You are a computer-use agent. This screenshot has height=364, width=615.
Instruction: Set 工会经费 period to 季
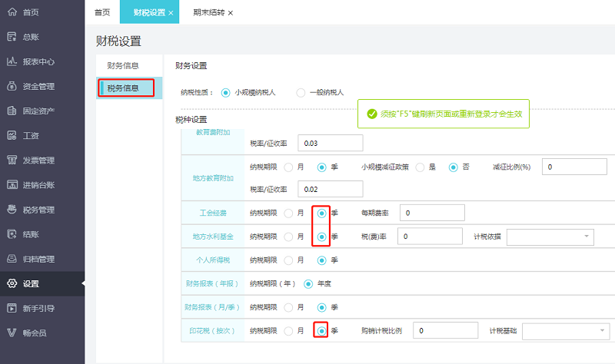point(321,213)
